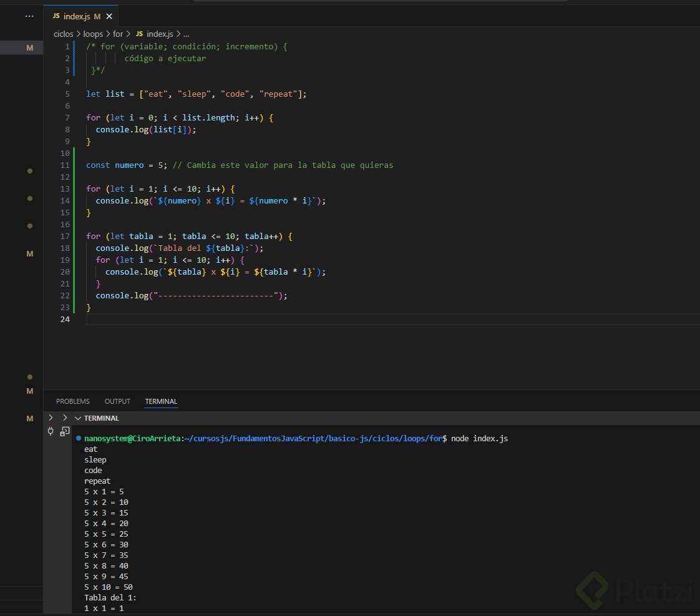
Task: Switch to the PROBLEMS panel tab
Action: pyautogui.click(x=72, y=401)
